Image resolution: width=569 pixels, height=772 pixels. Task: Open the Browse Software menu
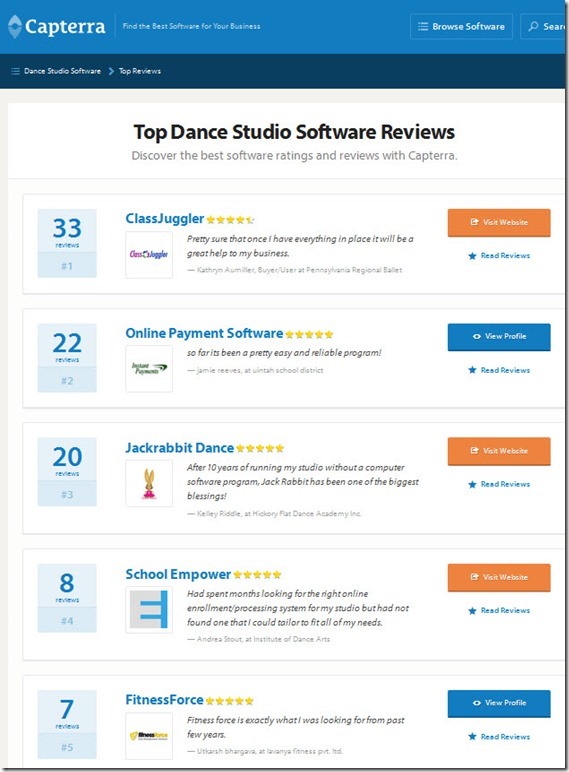click(461, 27)
